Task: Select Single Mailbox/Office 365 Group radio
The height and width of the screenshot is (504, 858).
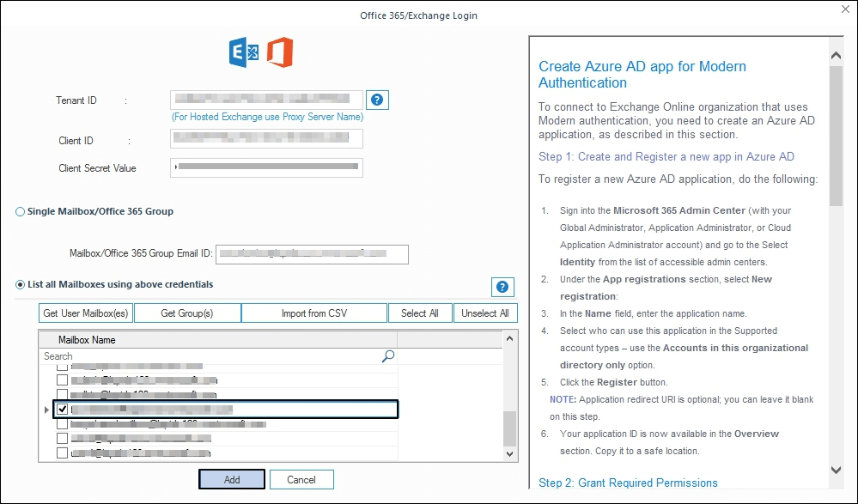Action: [x=21, y=212]
